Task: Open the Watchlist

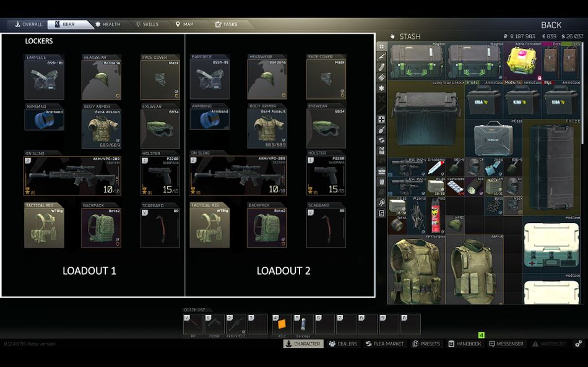Action: (x=550, y=343)
